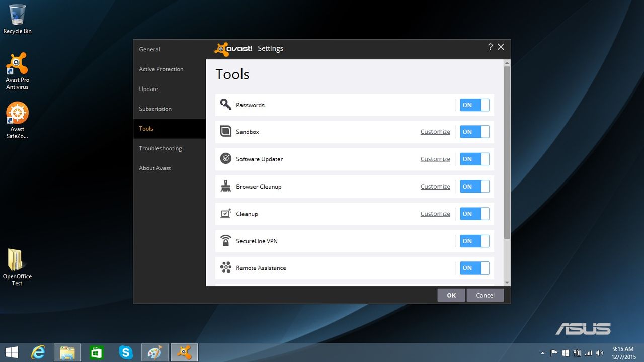Screen dimensions: 644x362
Task: Click the avast! logo in title bar
Action: (233, 49)
